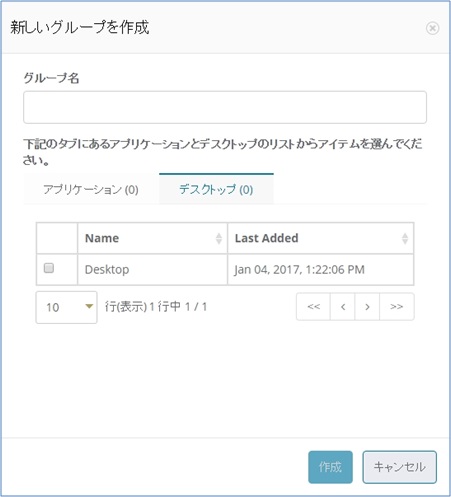Open the rows-per-page dropdown showing 10

click(67, 307)
